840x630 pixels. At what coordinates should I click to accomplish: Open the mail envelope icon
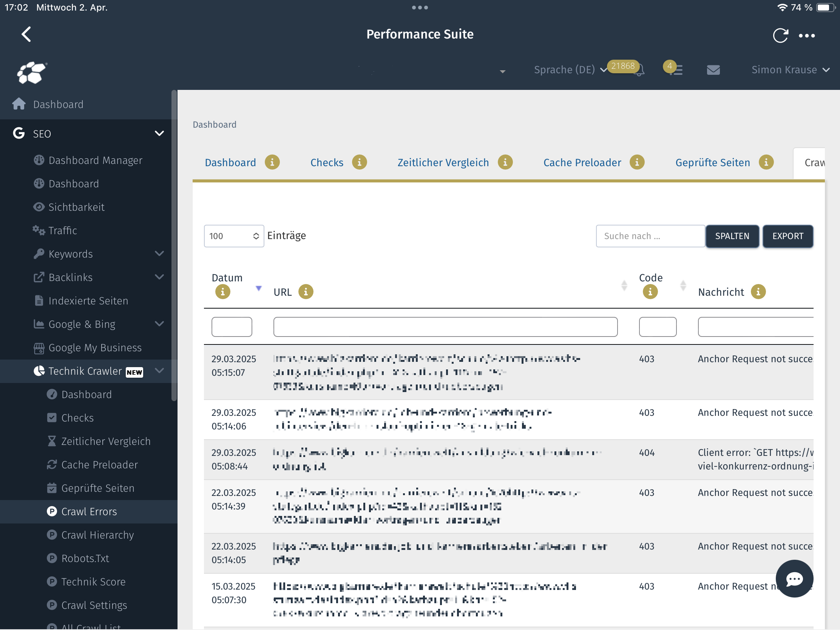pyautogui.click(x=713, y=70)
